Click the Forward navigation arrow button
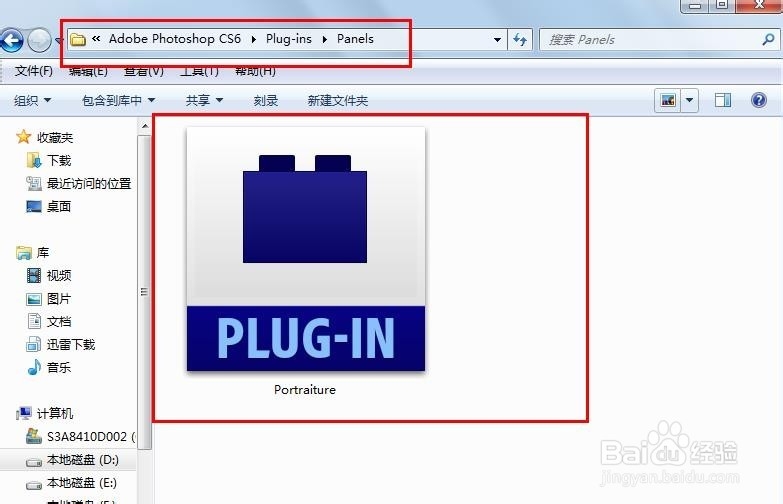The width and height of the screenshot is (783, 504). tap(39, 40)
